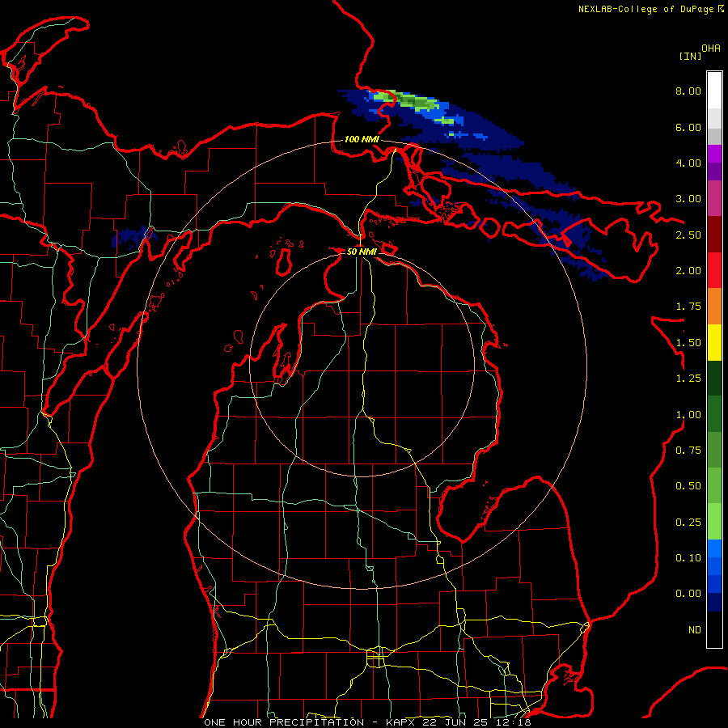Click the 0.75 legend value
Viewport: 728px width, 728px height.
click(688, 451)
